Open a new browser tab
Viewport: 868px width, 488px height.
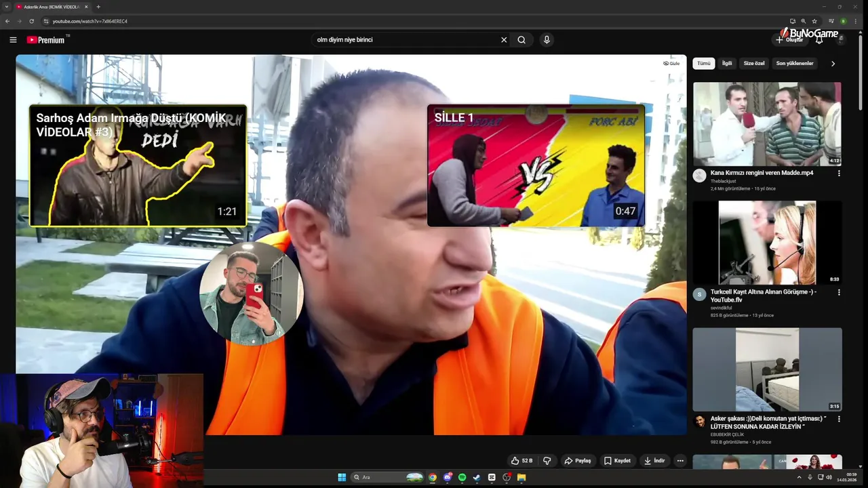click(x=98, y=7)
